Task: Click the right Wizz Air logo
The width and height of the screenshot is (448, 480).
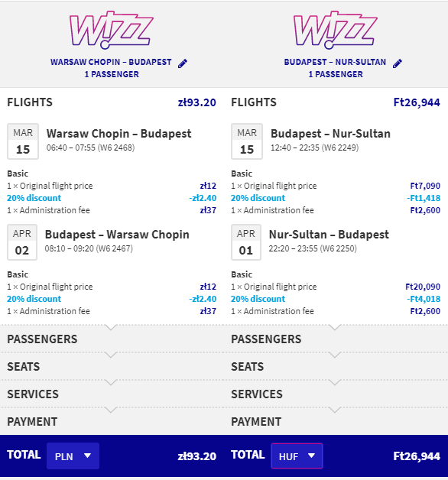Action: pos(336,30)
